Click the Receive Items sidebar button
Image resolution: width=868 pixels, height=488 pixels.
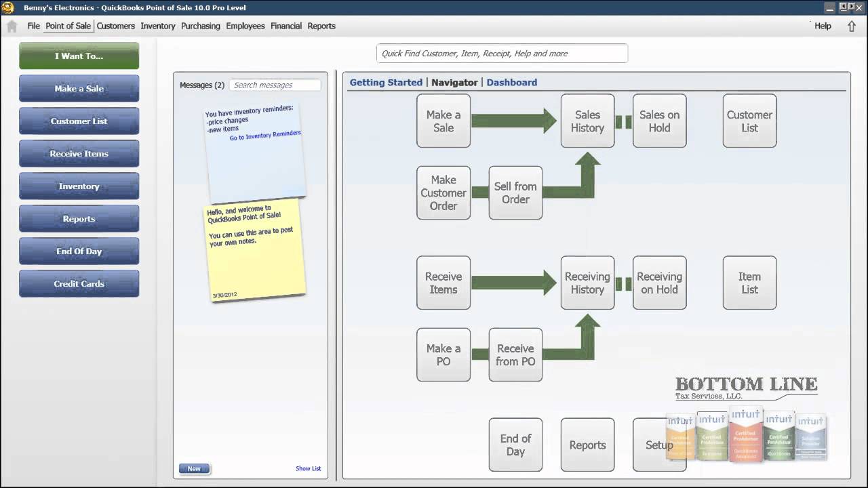pyautogui.click(x=79, y=153)
